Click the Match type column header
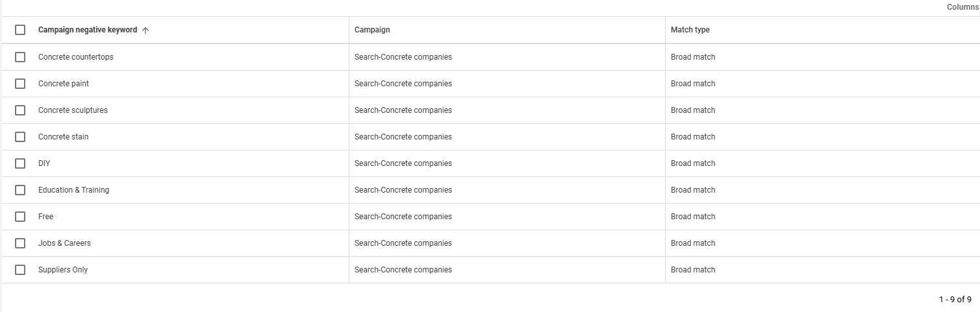Screen dimensions: 980x312 point(690,30)
